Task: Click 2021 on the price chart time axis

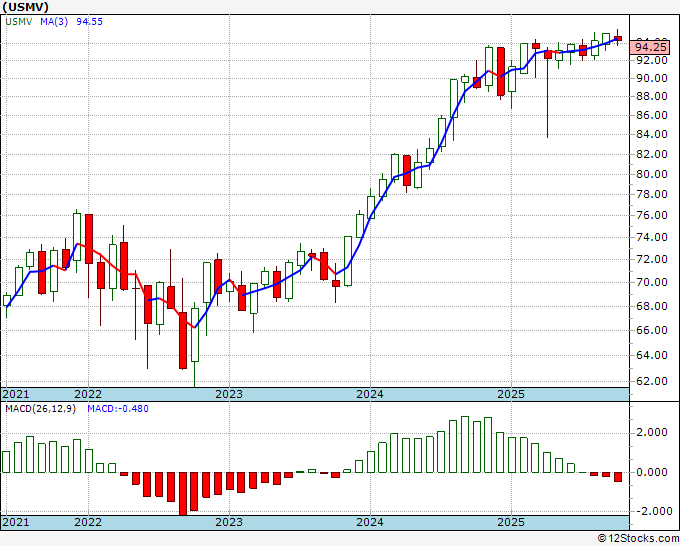Action: click(16, 394)
